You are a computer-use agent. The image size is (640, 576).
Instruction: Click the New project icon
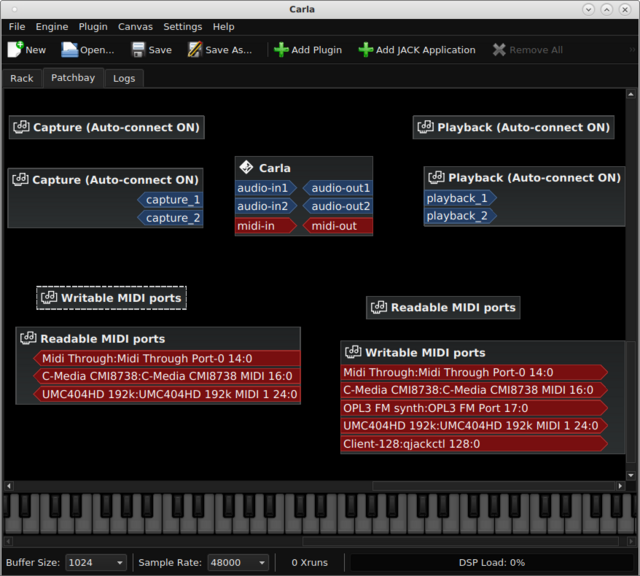[x=16, y=50]
